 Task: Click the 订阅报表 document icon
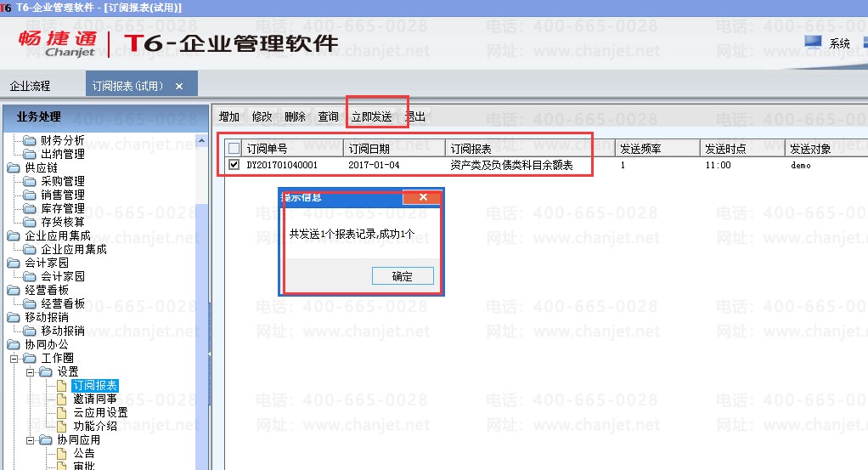[62, 385]
